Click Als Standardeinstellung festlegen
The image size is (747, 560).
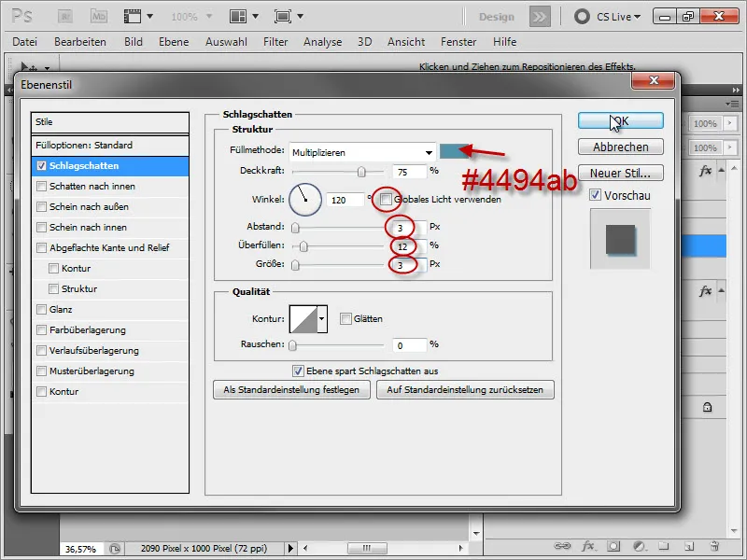pyautogui.click(x=291, y=389)
